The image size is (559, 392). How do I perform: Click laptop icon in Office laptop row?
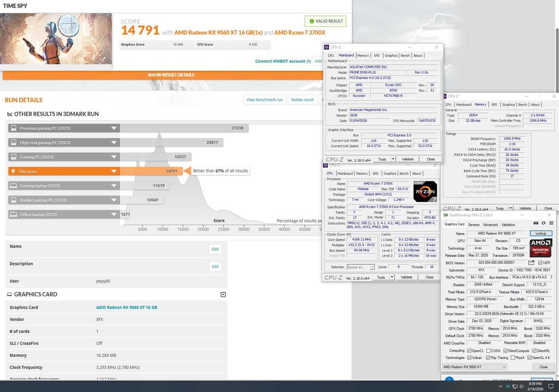[x=13, y=214]
